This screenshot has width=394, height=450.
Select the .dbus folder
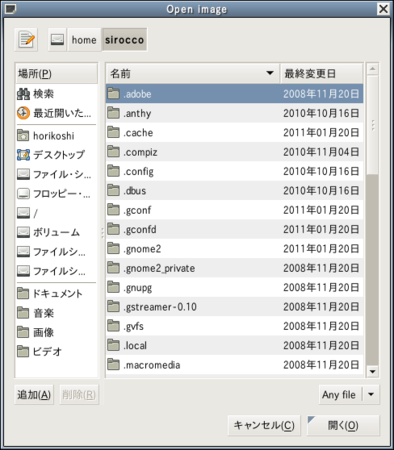click(235, 191)
